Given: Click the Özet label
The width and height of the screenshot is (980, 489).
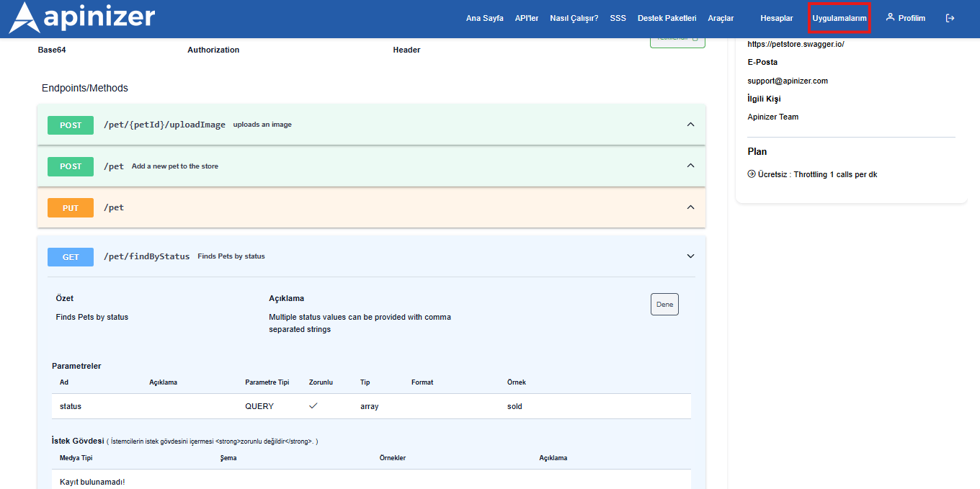Looking at the screenshot, I should pyautogui.click(x=65, y=298).
